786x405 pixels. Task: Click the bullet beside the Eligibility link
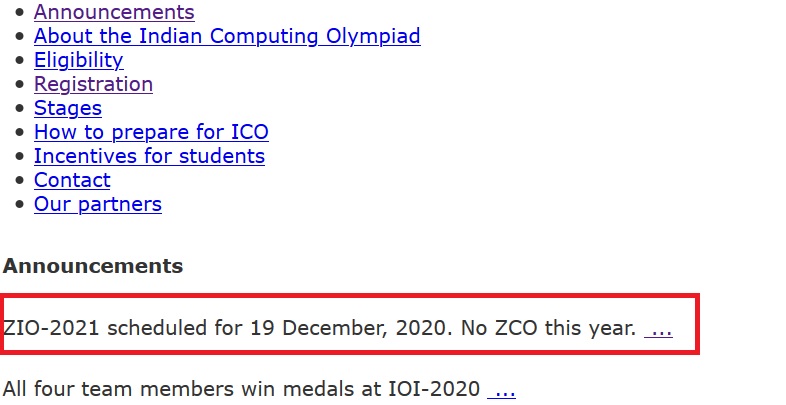click(x=21, y=62)
